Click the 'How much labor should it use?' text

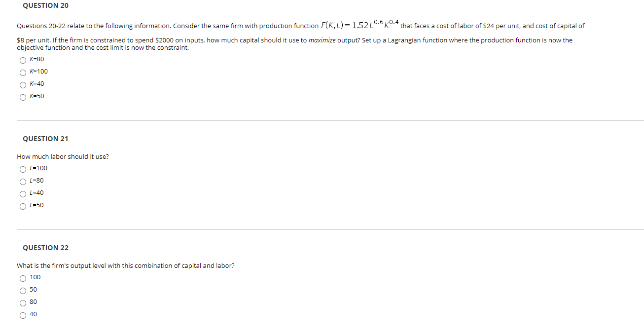(62, 156)
